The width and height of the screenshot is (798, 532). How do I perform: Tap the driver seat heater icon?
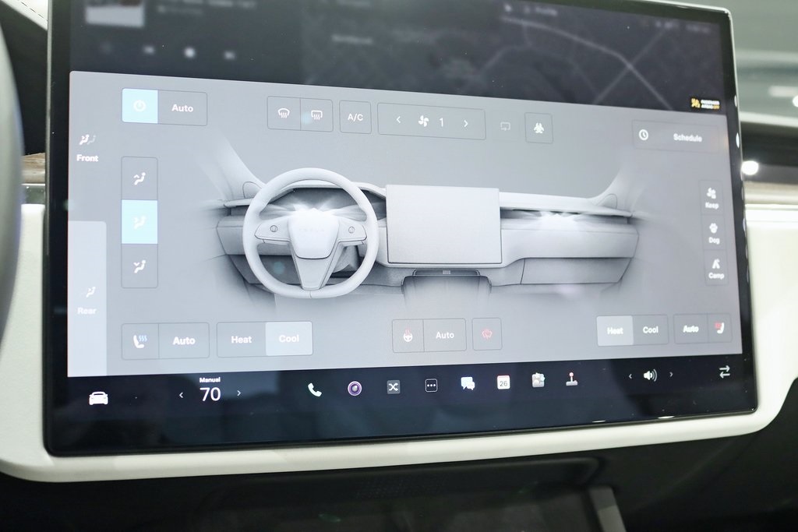[x=140, y=340]
